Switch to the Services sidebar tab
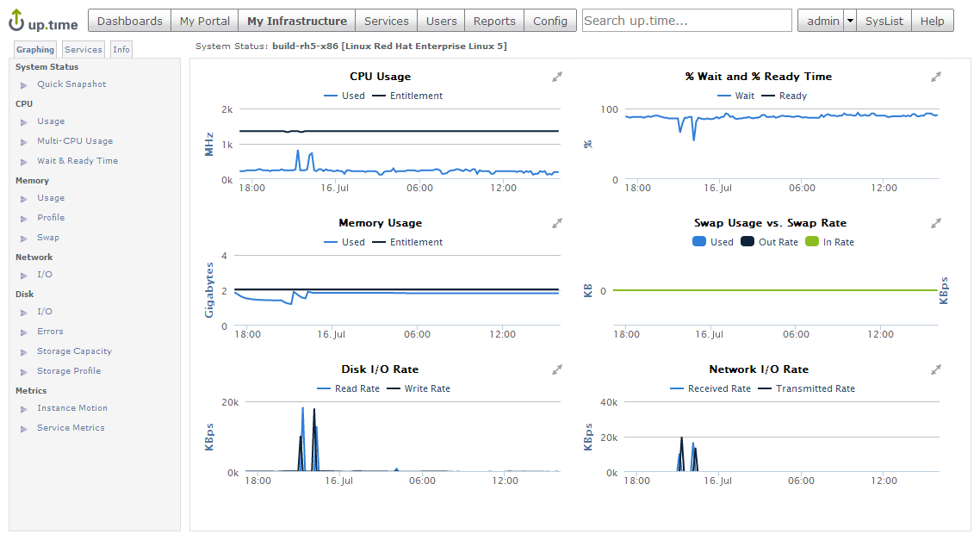The image size is (980, 540). pos(84,50)
